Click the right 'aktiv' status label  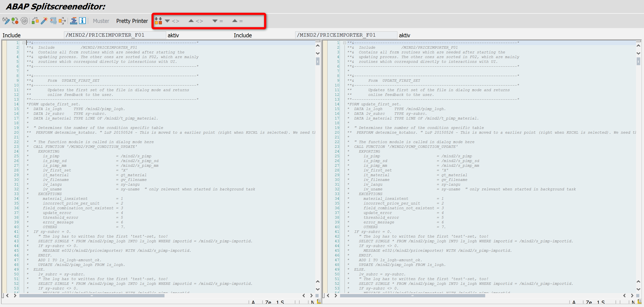405,35
